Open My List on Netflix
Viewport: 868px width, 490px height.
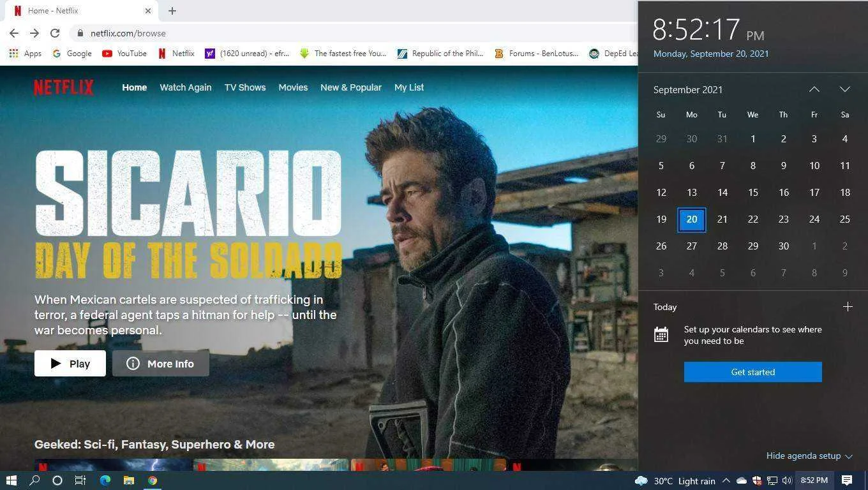(409, 87)
